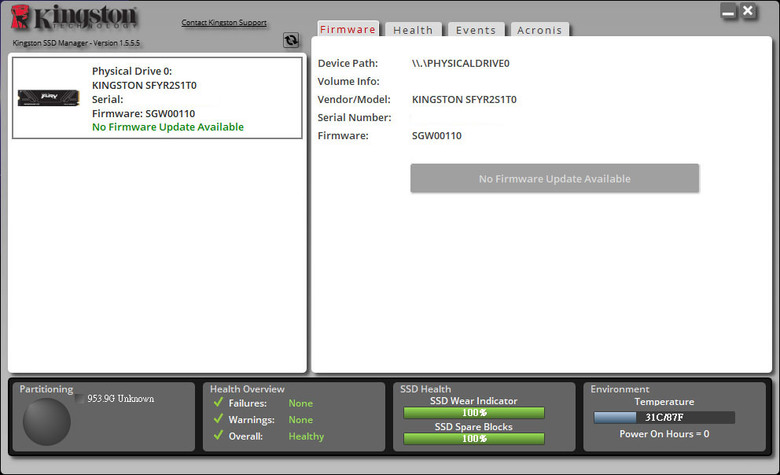The height and width of the screenshot is (475, 780).
Task: Click the Kingston logo
Action: 74,18
